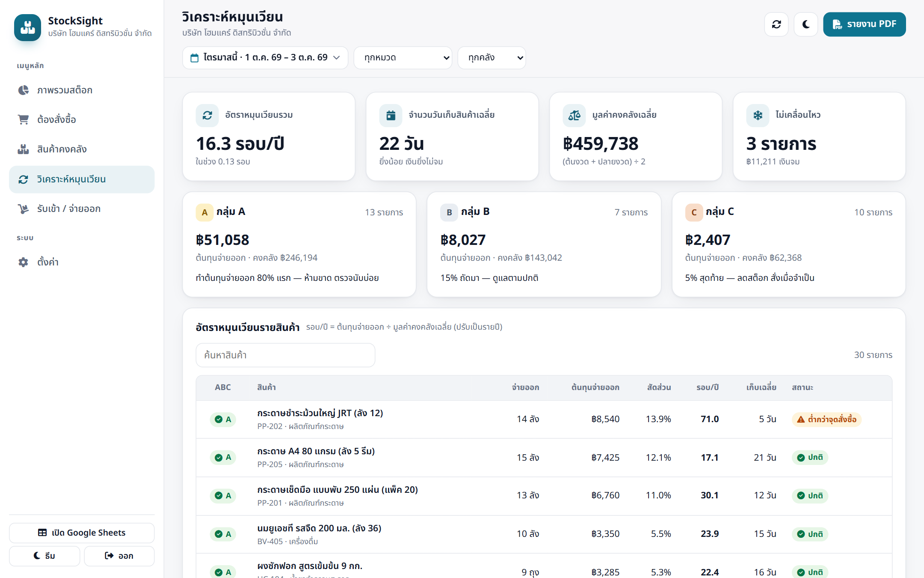Click A badge in PP-201 row
The width and height of the screenshot is (924, 578).
(223, 496)
